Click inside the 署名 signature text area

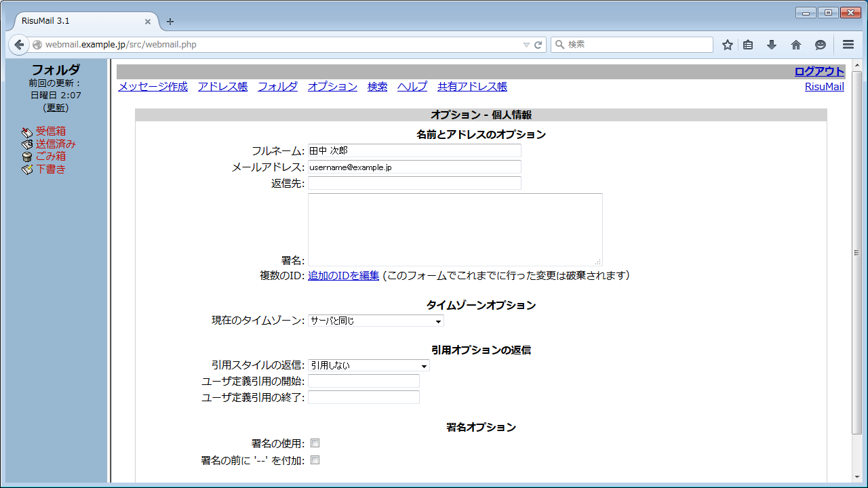pos(455,230)
